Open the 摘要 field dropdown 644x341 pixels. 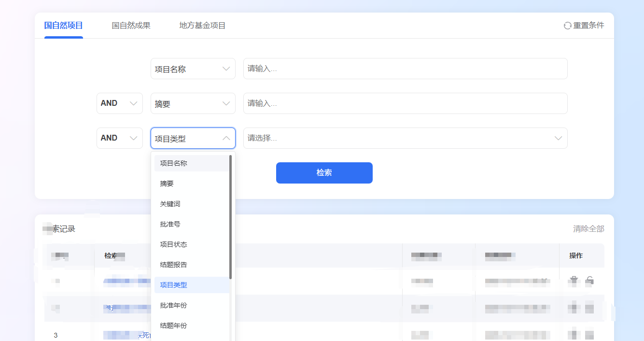click(x=193, y=103)
